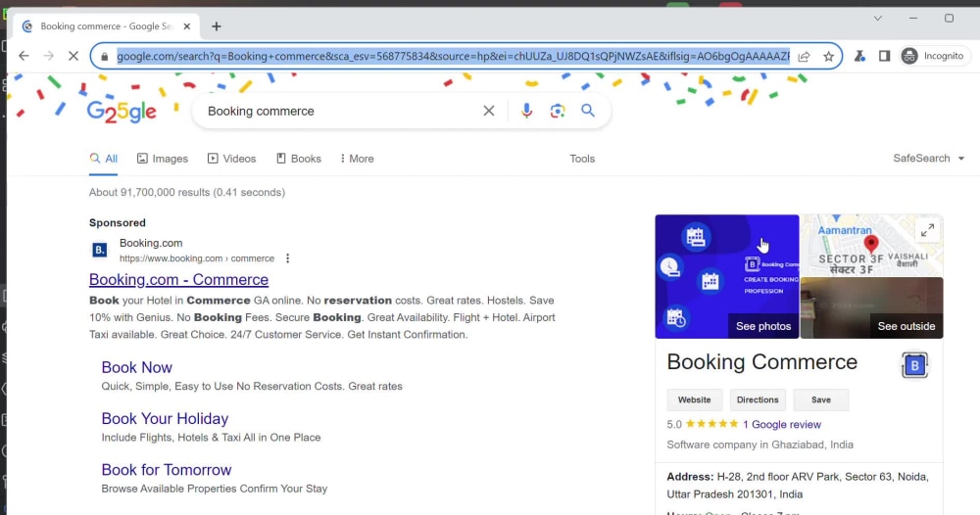The height and width of the screenshot is (515, 980).
Task: Search by image with Lens icon
Action: 558,111
